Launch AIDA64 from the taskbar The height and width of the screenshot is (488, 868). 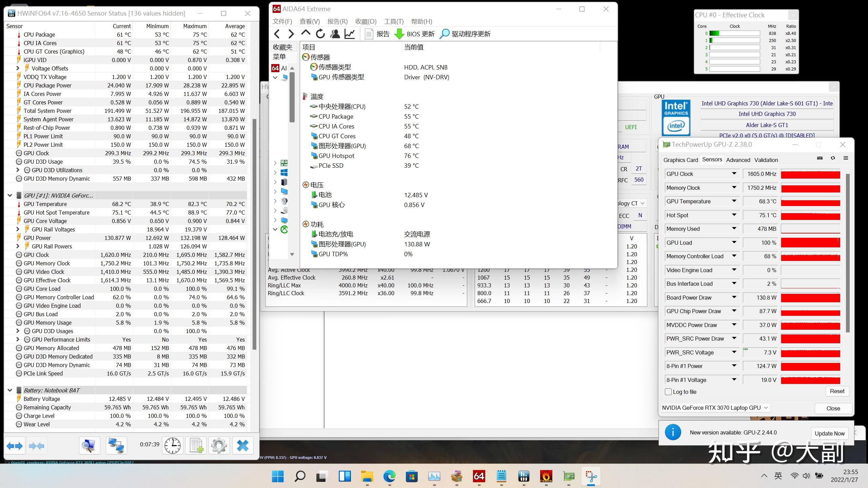click(x=479, y=476)
